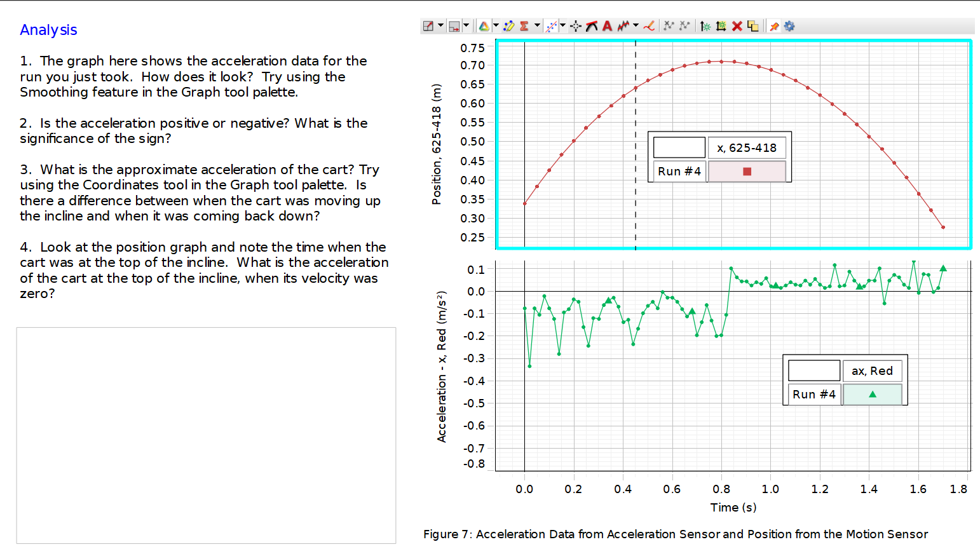The height and width of the screenshot is (556, 980).
Task: Open the scale-to-fit dropdown arrow
Action: point(465,25)
